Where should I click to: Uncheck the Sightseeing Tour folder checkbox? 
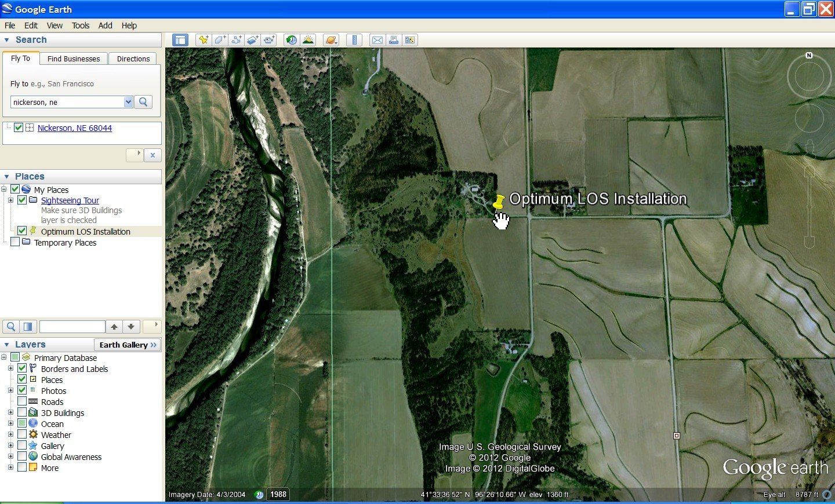22,200
